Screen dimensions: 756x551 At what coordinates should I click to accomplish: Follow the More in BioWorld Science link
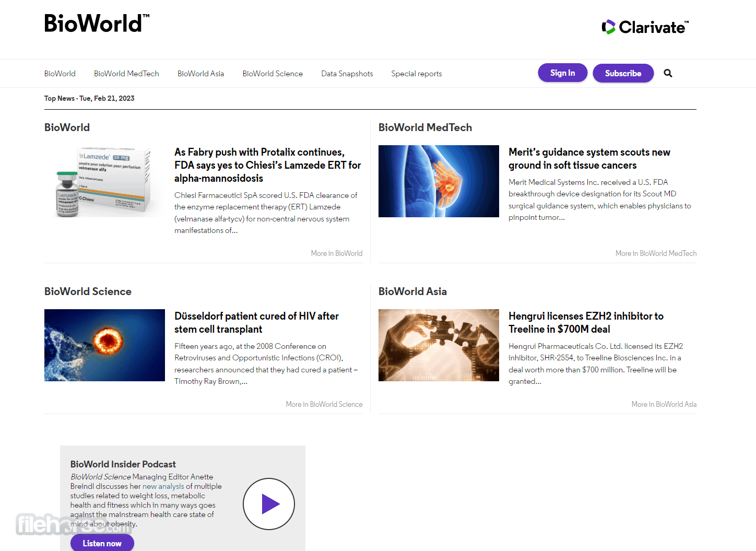(x=324, y=404)
